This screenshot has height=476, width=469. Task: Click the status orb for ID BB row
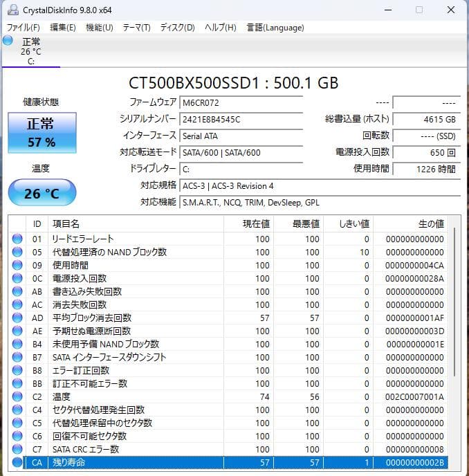click(17, 383)
